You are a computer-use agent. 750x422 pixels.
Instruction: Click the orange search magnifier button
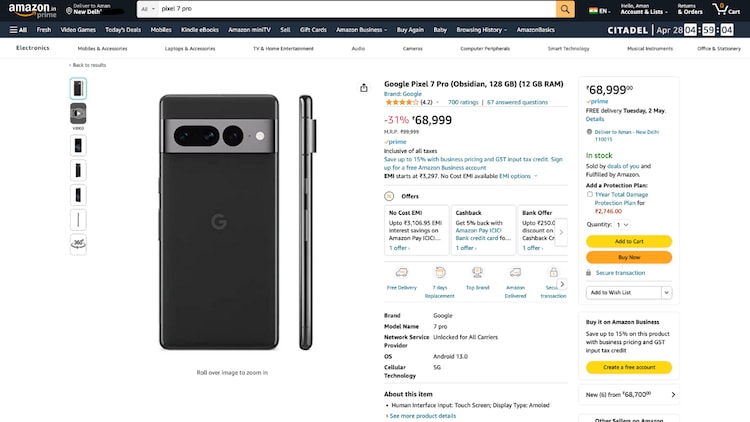pos(565,9)
